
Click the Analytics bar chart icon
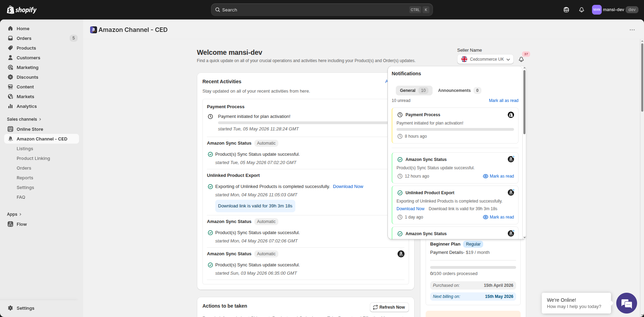tap(10, 106)
